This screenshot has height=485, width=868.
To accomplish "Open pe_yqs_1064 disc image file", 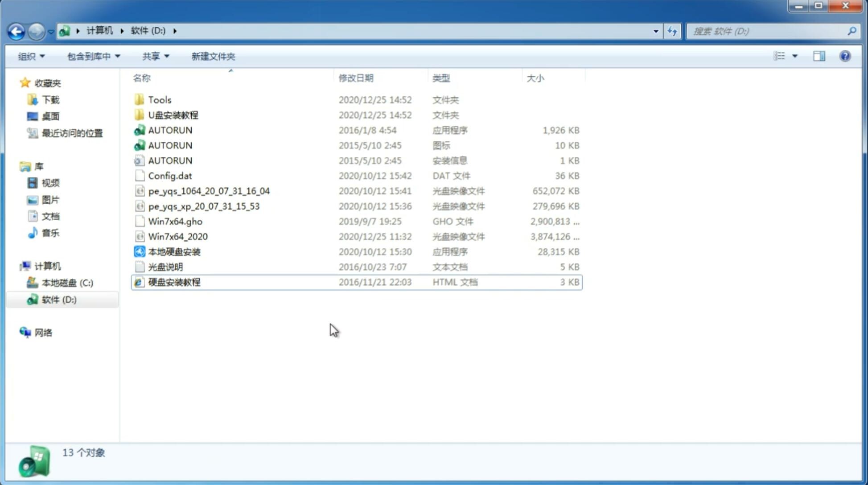I will (209, 191).
